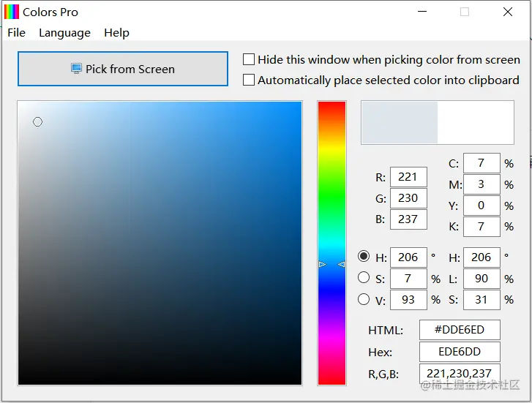The width and height of the screenshot is (532, 403).
Task: Open the File menu
Action: (x=16, y=33)
